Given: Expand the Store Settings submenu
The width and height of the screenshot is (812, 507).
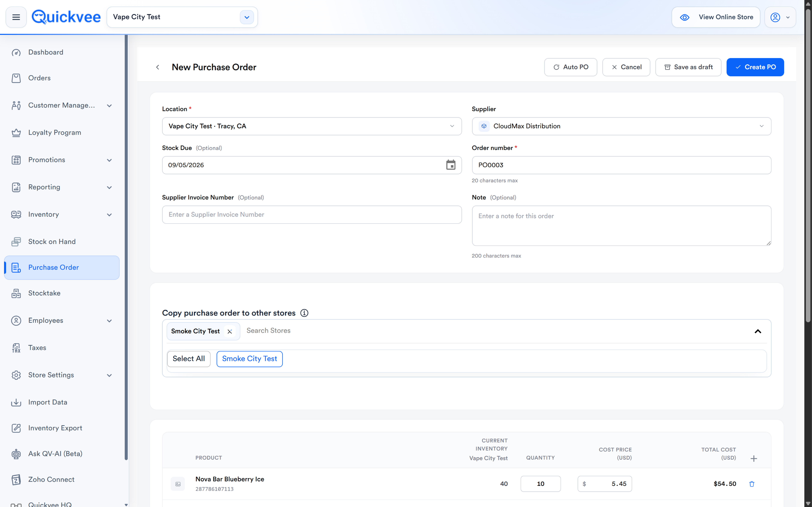Looking at the screenshot, I should pos(109,375).
